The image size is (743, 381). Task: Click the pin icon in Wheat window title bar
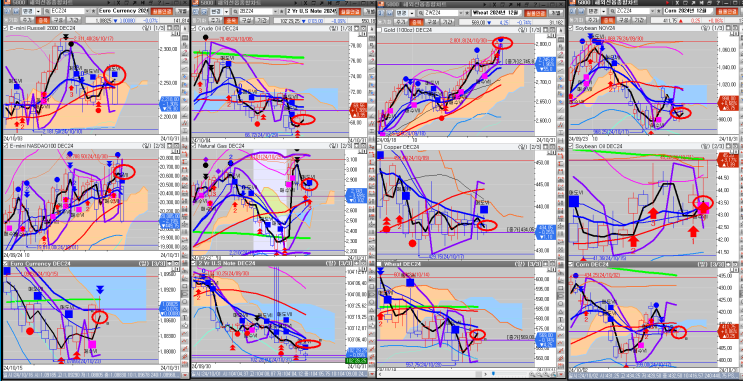click(510, 5)
